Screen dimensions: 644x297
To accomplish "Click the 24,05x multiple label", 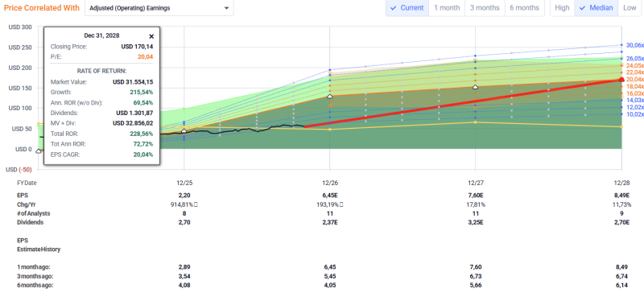I will (x=635, y=65).
